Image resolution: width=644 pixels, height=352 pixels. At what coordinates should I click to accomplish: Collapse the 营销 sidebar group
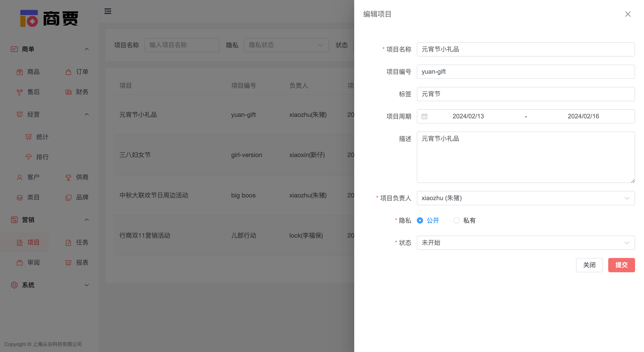coord(87,220)
